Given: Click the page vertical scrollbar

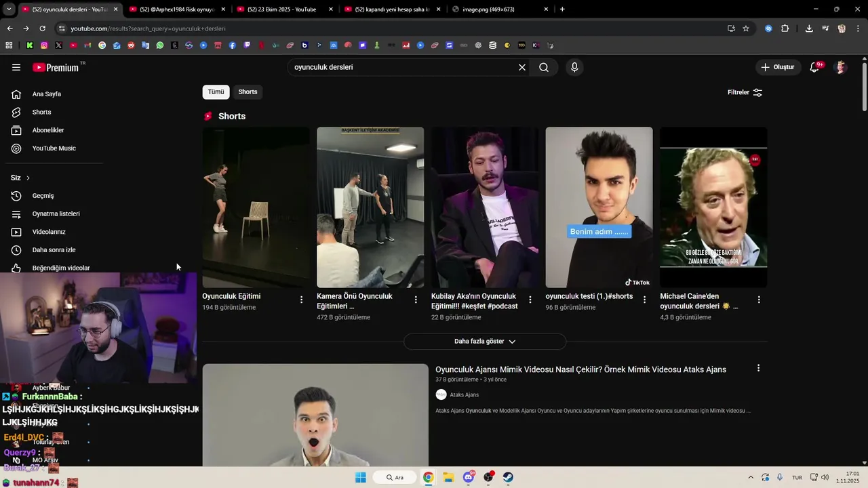Looking at the screenshot, I should pos(865,87).
